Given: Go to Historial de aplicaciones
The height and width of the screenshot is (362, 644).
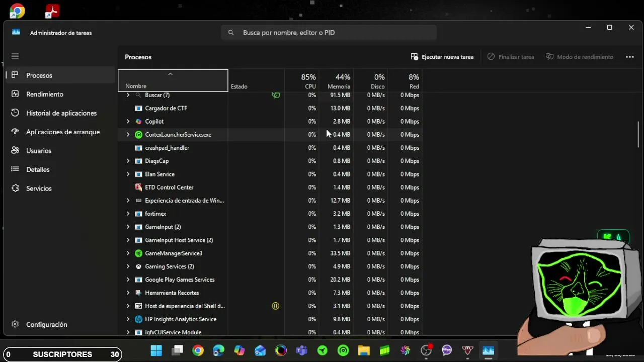Looking at the screenshot, I should tap(60, 113).
